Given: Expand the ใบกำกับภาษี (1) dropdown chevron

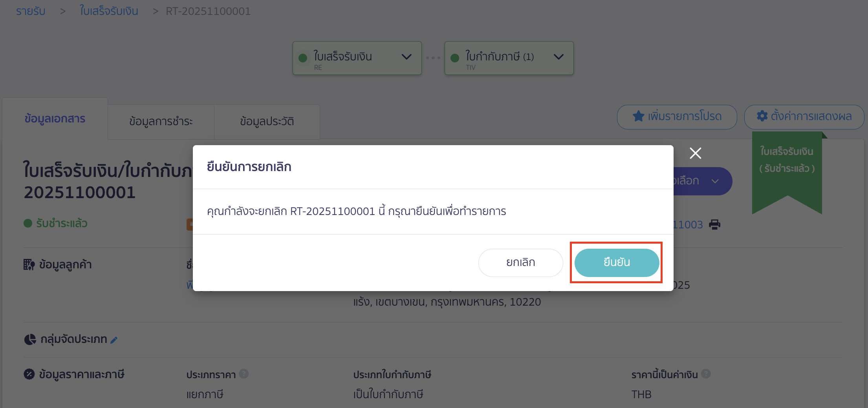Looking at the screenshot, I should click(x=559, y=57).
